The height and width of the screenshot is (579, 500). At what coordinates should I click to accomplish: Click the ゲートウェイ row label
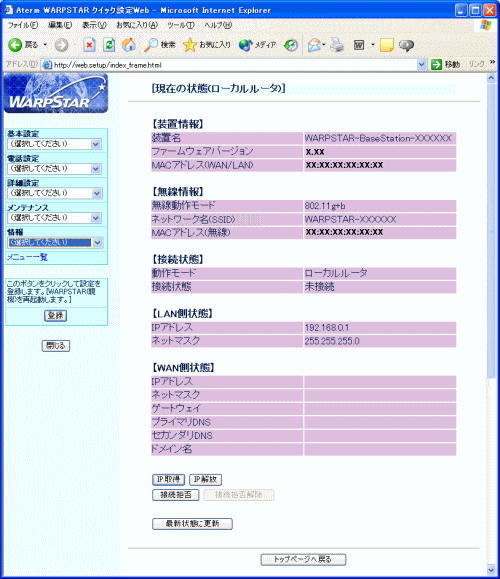click(x=176, y=408)
